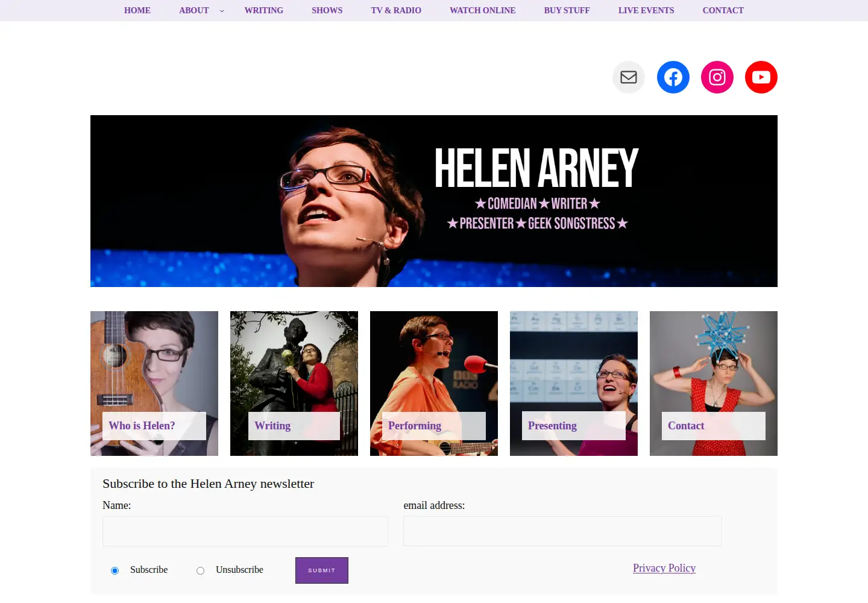Viewport: 868px width, 603px height.
Task: Open the TV & Radio menu item
Action: (x=396, y=10)
